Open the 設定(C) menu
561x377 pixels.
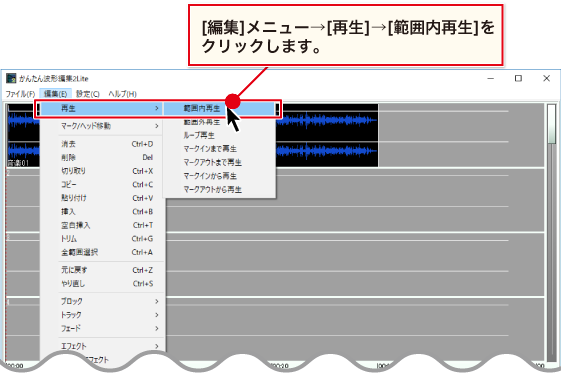(88, 94)
